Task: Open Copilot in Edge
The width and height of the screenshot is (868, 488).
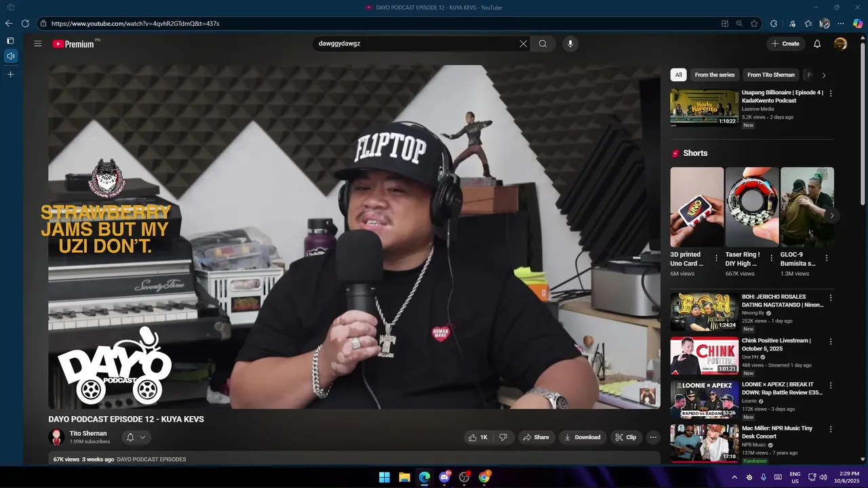Action: pos(858,23)
